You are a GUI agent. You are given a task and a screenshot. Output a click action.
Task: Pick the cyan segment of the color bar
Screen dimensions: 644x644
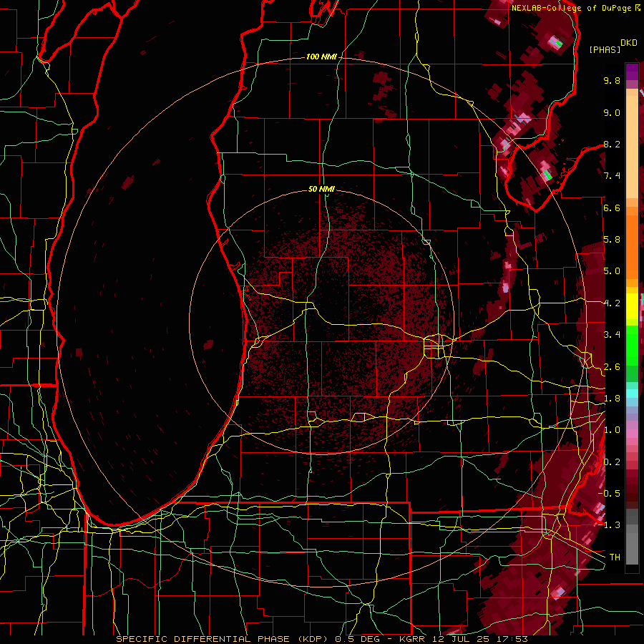click(632, 394)
